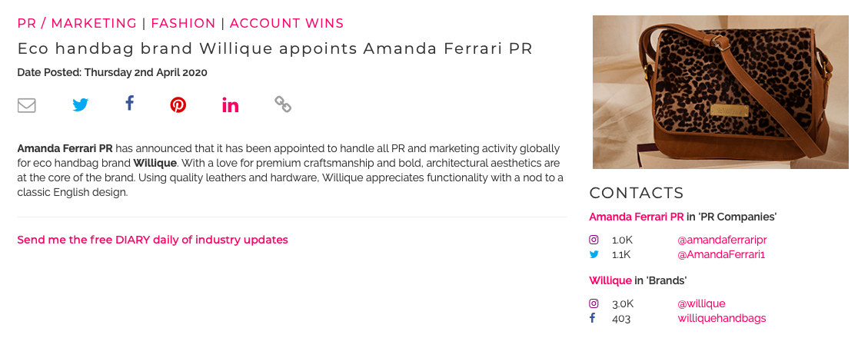Open Amanda Ferrari PR contact link
The image size is (868, 348).
point(636,217)
